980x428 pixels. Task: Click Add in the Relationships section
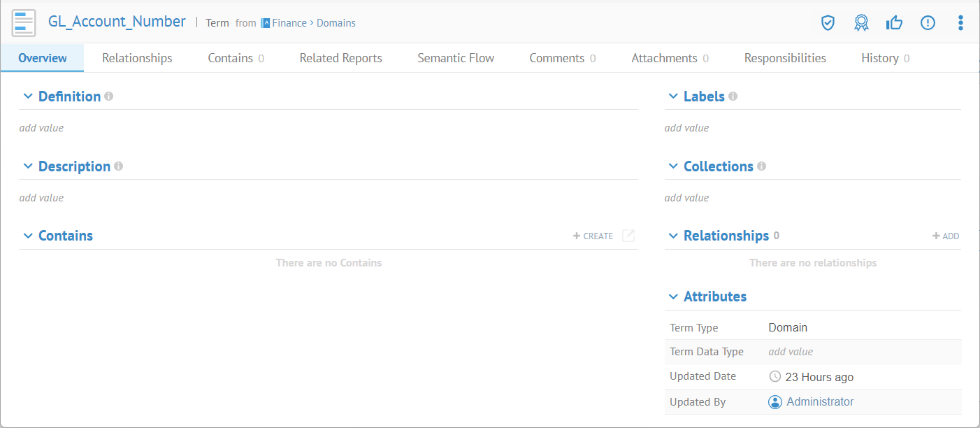point(946,236)
